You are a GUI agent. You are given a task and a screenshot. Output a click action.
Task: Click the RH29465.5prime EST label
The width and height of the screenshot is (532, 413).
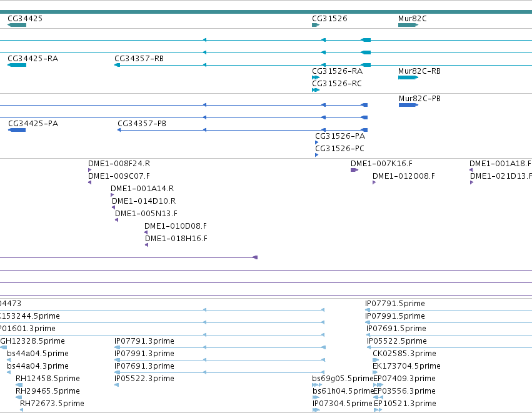48,392
